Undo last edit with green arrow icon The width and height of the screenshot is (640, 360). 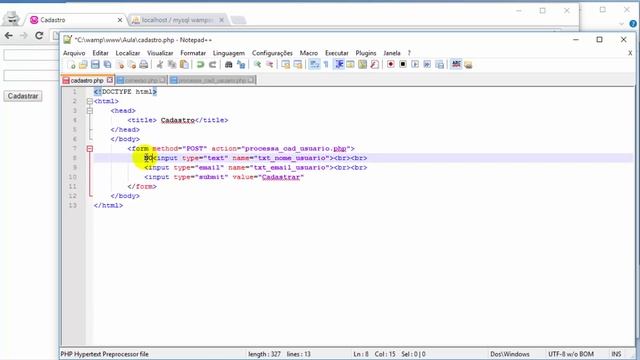click(200, 64)
